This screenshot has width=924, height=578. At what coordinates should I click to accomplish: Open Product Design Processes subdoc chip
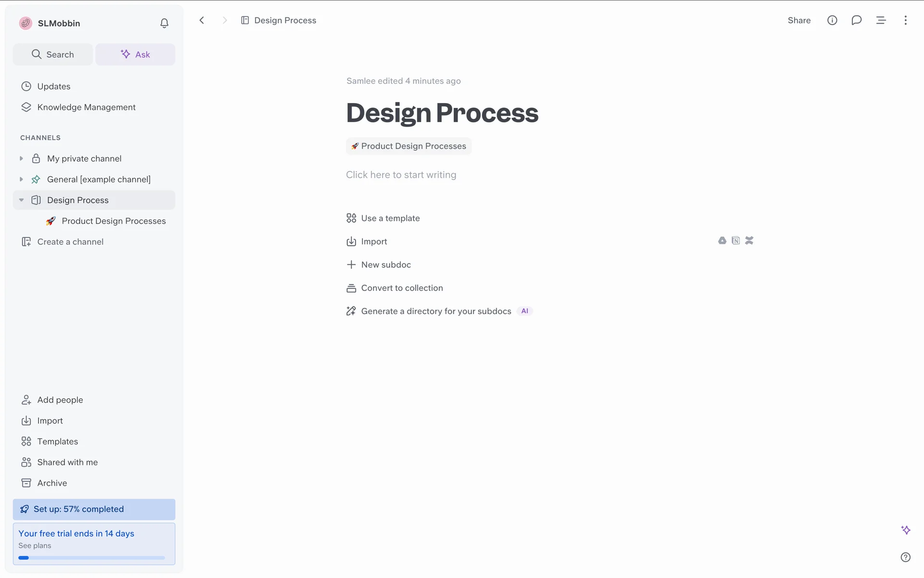409,146
